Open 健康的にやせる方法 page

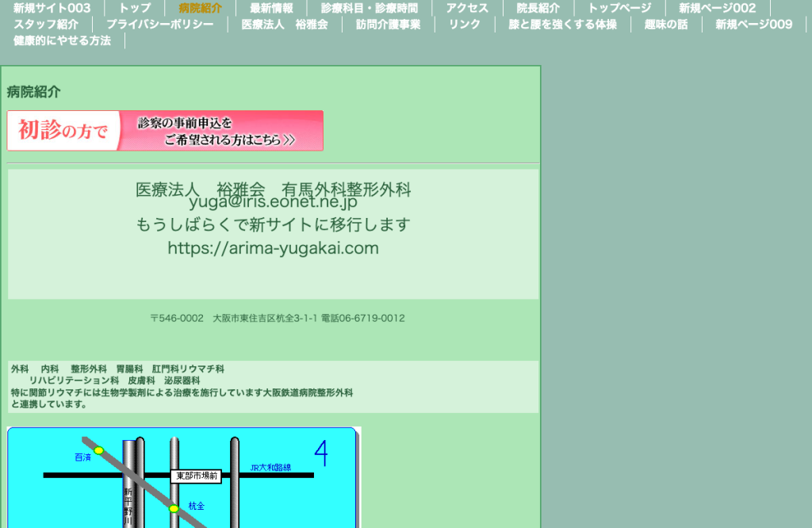pos(62,40)
